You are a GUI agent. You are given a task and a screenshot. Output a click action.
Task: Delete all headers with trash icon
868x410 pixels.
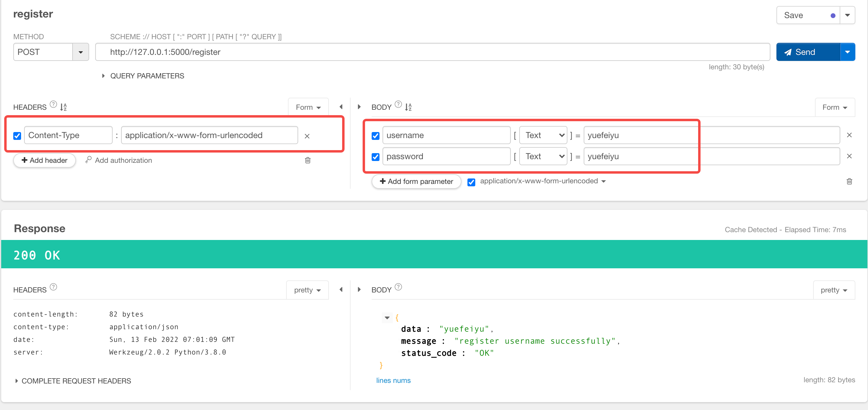coord(308,160)
